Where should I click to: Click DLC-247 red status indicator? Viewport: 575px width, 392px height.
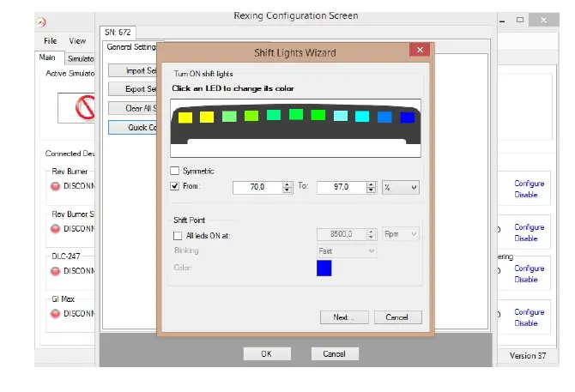(x=56, y=271)
